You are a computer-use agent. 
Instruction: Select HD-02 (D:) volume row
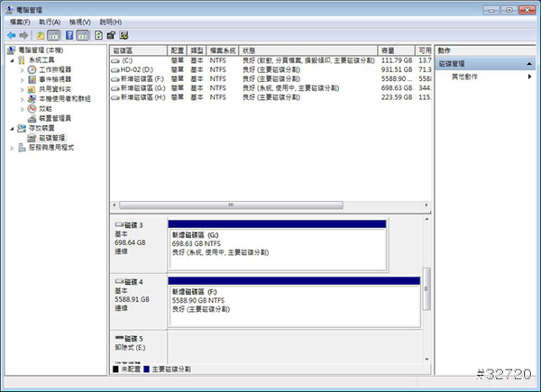pyautogui.click(x=137, y=68)
